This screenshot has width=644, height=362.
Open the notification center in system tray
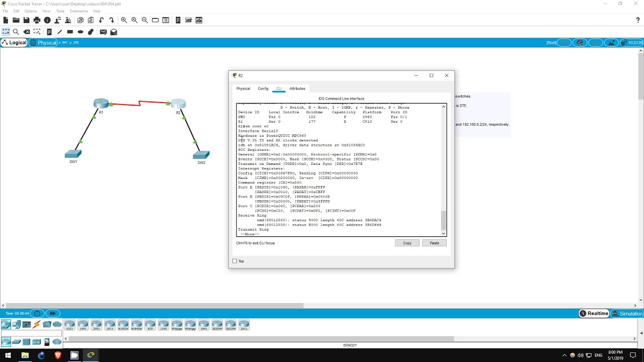(633, 355)
